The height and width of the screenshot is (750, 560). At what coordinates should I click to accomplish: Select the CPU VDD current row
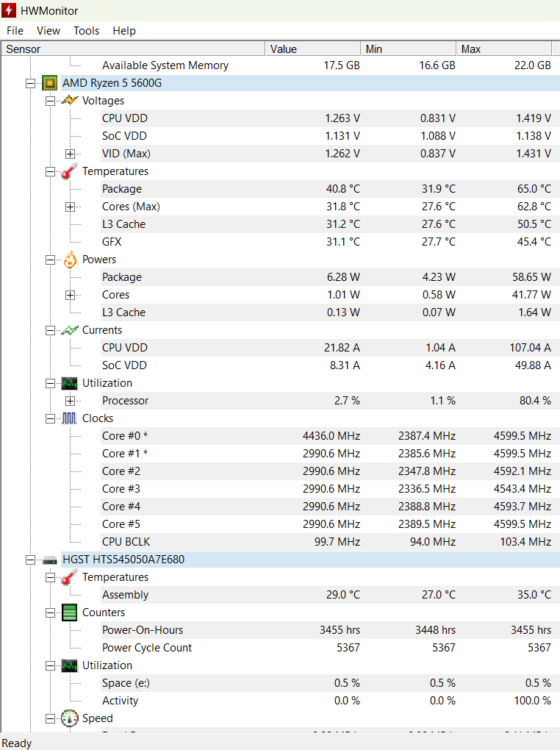coord(329,348)
